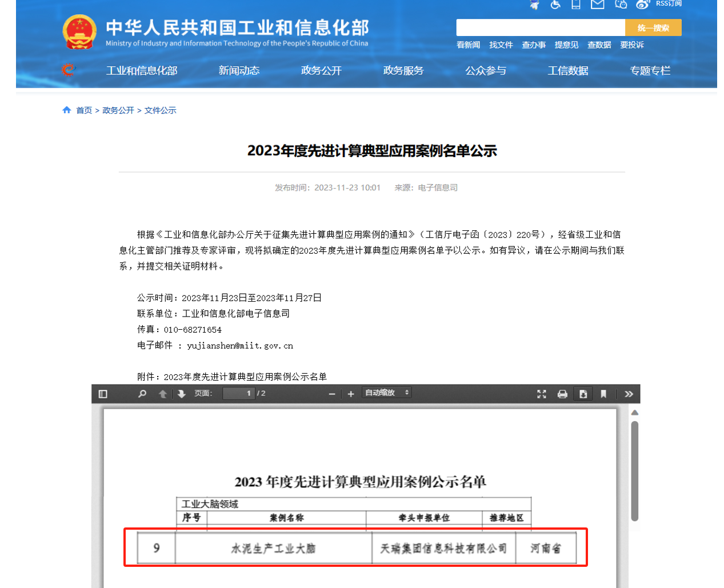The image size is (724, 588).
Task: Click the Weibo icon in header
Action: (x=643, y=5)
